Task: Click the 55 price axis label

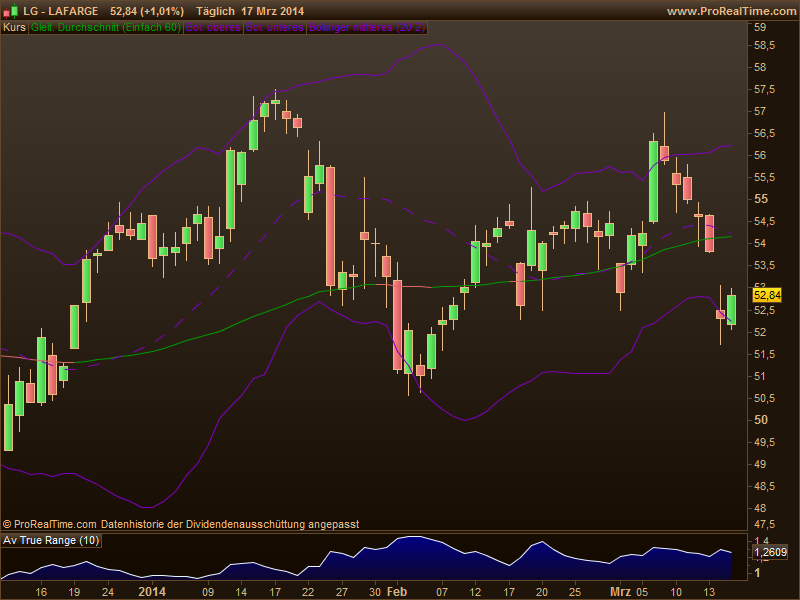Action: [x=761, y=199]
